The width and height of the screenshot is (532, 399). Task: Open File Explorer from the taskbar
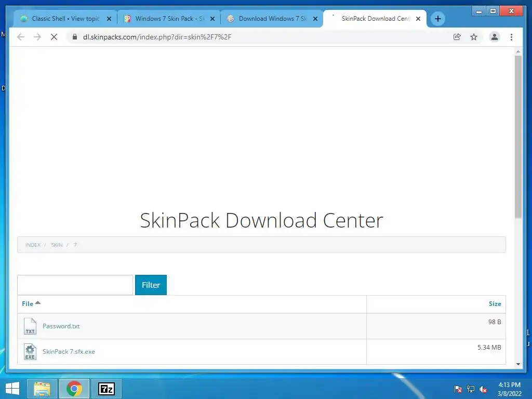point(42,389)
